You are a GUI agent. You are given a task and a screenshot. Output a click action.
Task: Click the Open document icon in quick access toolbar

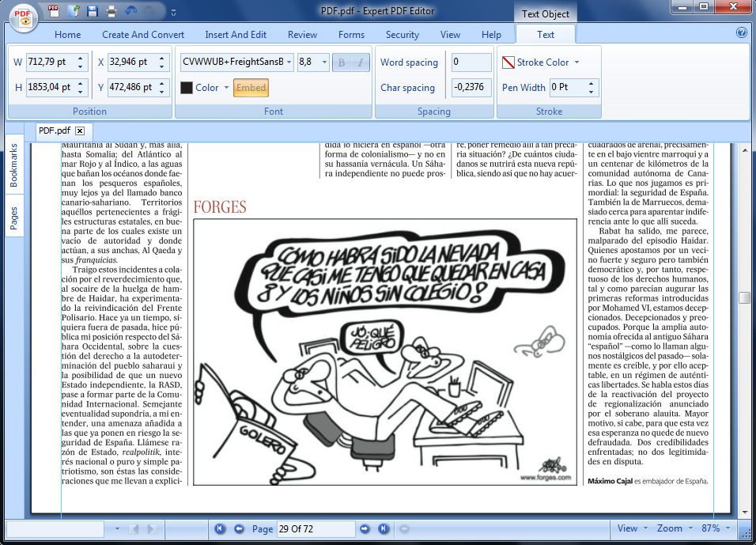tap(74, 10)
